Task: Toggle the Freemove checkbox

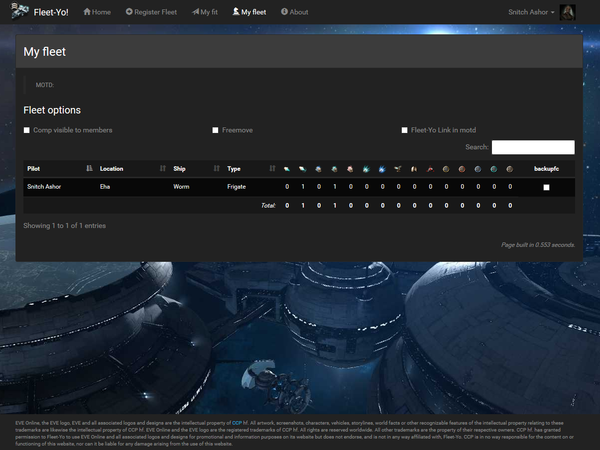Action: (x=215, y=130)
